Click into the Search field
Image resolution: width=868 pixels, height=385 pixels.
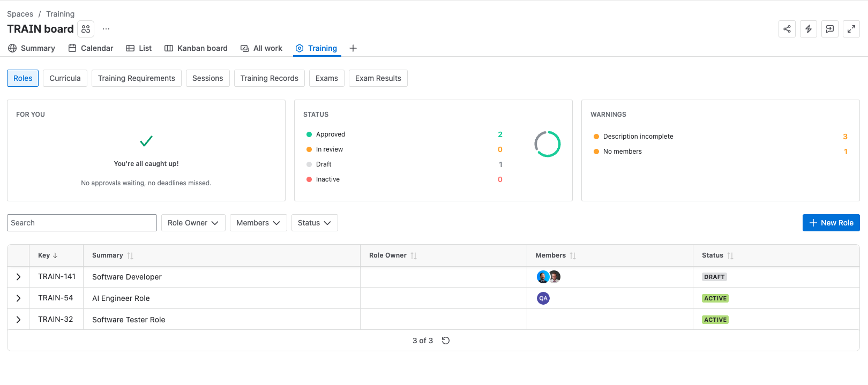[82, 223]
